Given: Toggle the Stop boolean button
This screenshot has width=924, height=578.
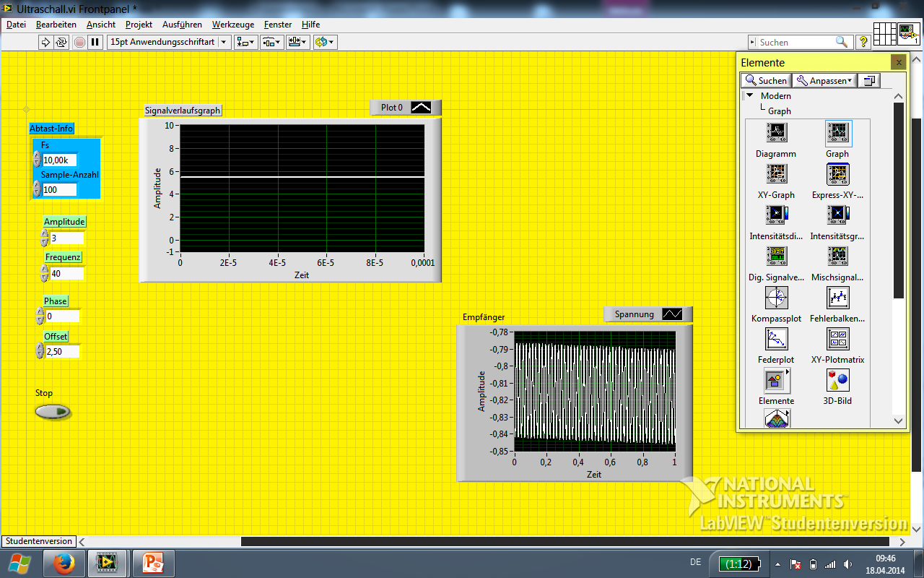Looking at the screenshot, I should pyautogui.click(x=53, y=413).
